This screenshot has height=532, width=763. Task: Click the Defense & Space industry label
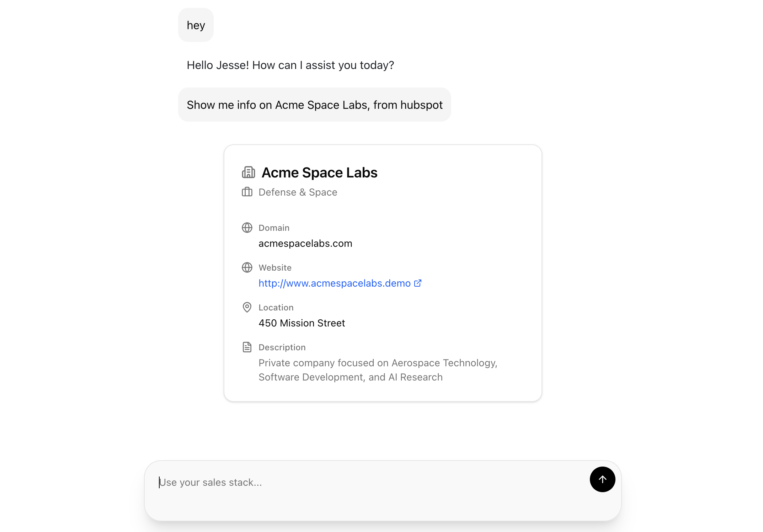pos(298,192)
